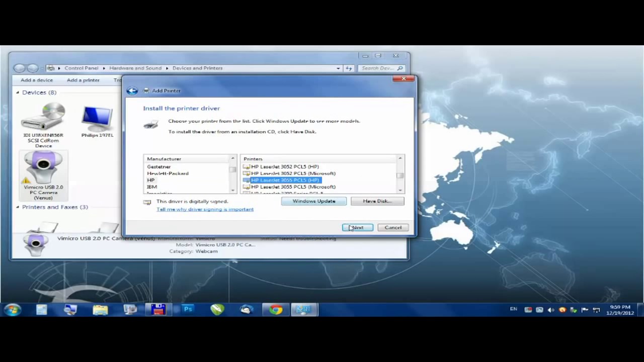Click Hardware and Sound in the breadcrumb
The width and height of the screenshot is (644, 362).
tap(135, 68)
